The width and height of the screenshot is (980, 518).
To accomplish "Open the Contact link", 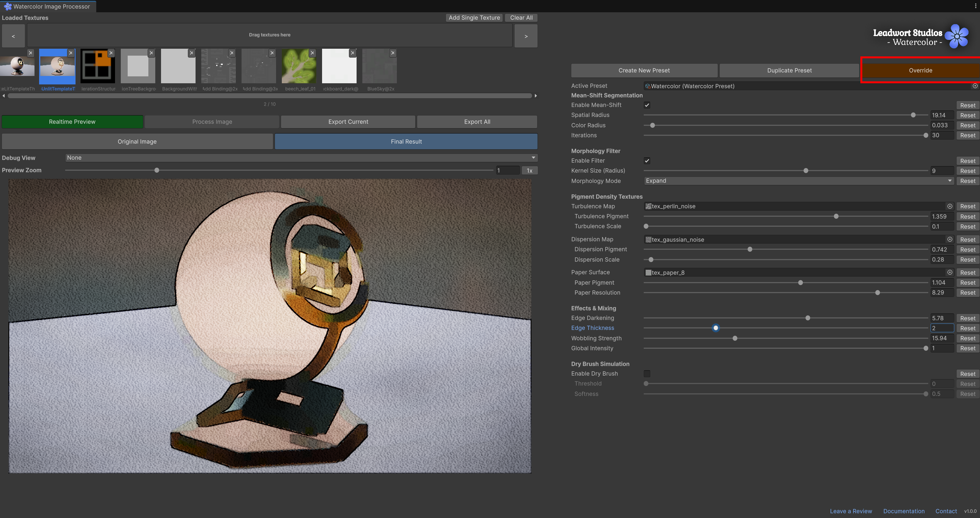I will pos(946,511).
